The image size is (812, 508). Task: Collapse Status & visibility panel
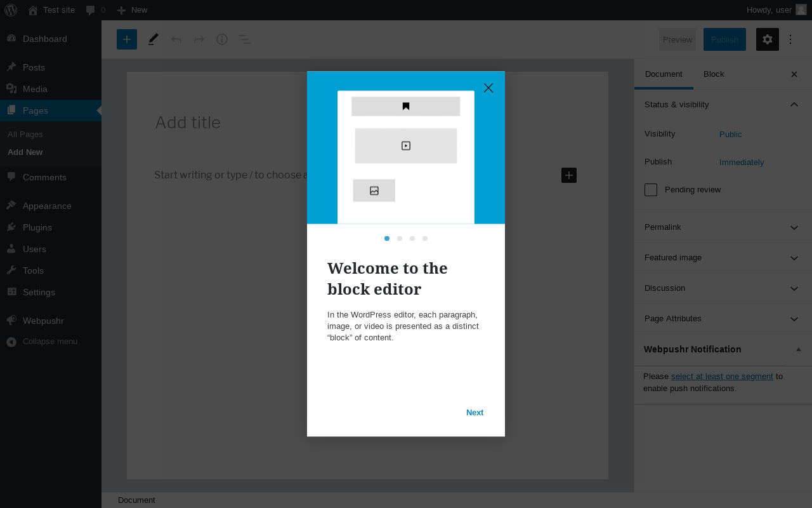pos(723,105)
